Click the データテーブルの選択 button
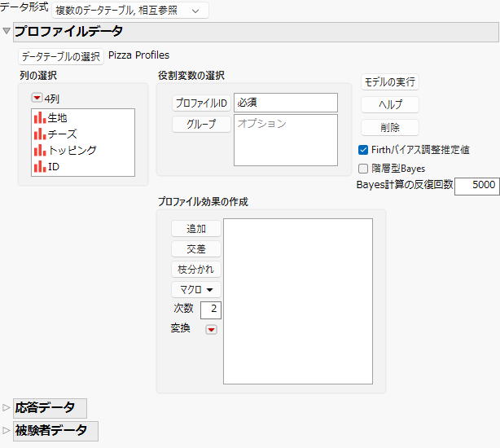Viewport: 500px width, 448px height. [61, 57]
